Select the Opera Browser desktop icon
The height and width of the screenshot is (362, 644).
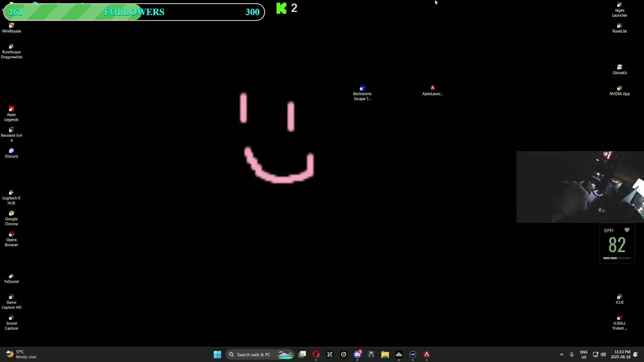coord(11,239)
